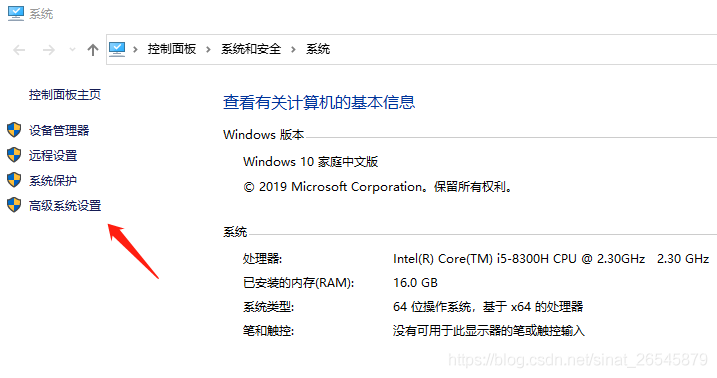Navigate to 系统和安全 breadcrumb
The image size is (717, 378).
pyautogui.click(x=251, y=49)
